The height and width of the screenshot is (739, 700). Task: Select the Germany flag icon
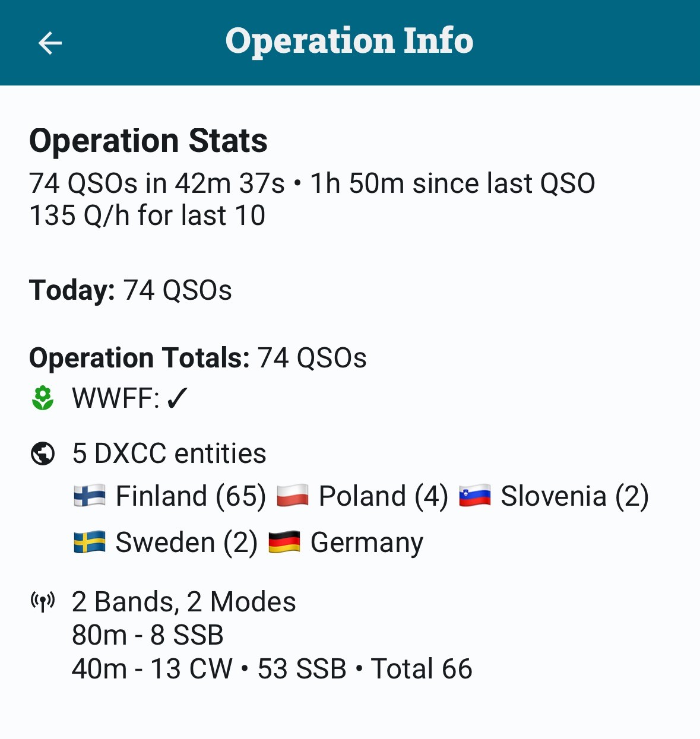click(284, 542)
